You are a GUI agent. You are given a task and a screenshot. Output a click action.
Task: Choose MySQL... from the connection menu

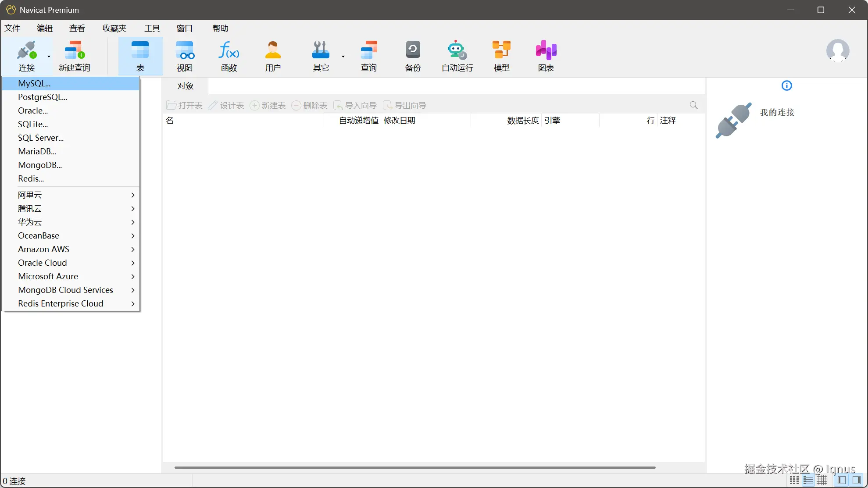[34, 83]
